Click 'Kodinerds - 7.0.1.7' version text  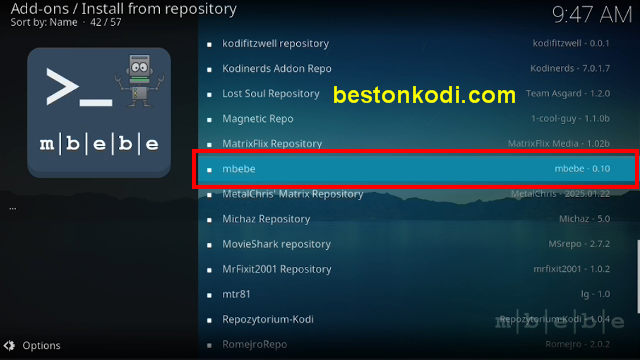570,68
